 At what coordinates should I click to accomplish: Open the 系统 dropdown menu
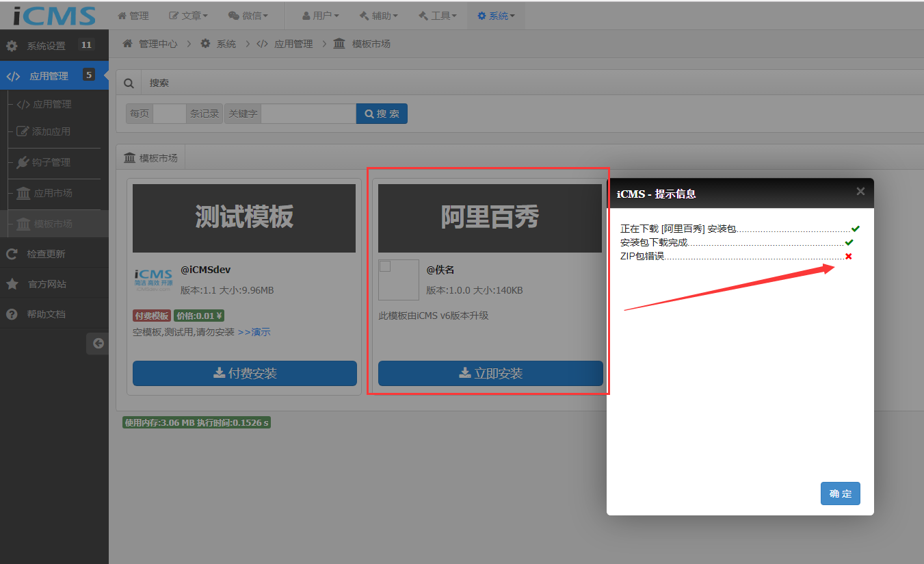click(x=496, y=16)
